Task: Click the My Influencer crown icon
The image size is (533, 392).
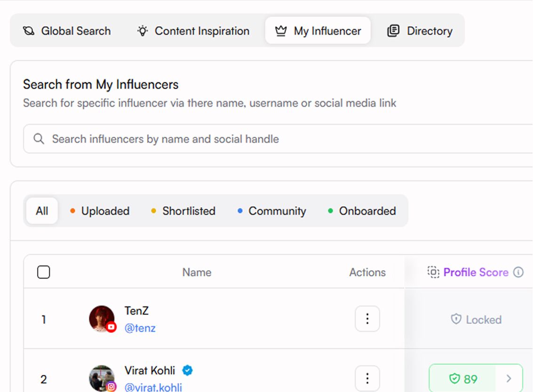Action: tap(281, 31)
